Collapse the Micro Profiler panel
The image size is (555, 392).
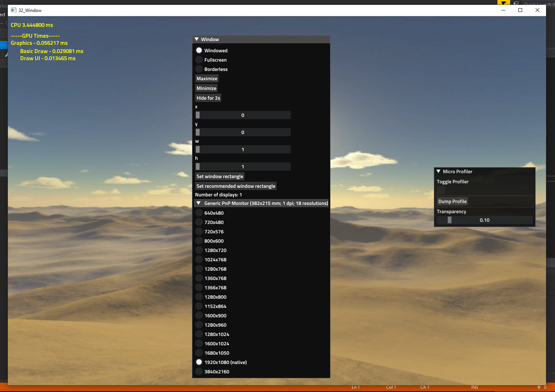[438, 171]
